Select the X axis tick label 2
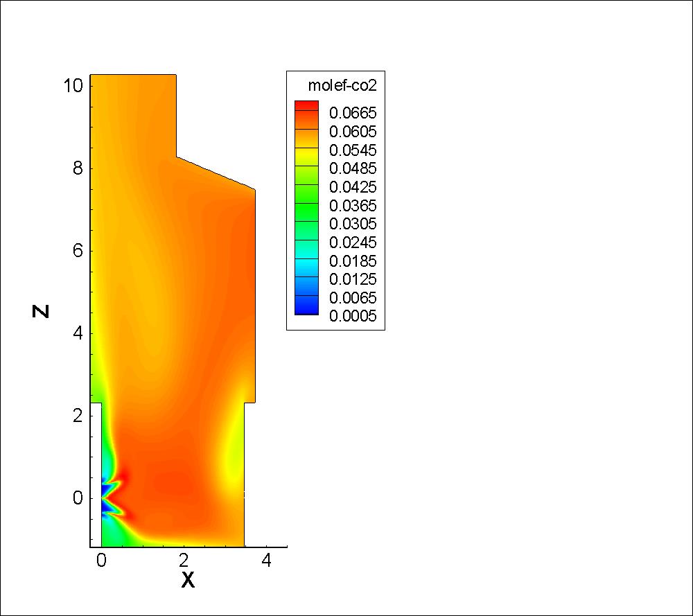Viewport: 693px width, 616px height. [184, 560]
